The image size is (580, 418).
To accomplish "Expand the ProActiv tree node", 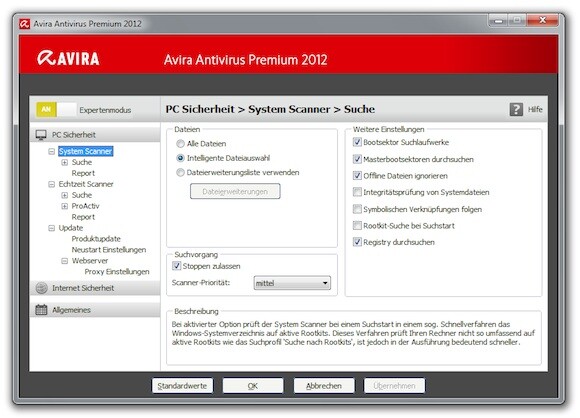I will click(64, 206).
